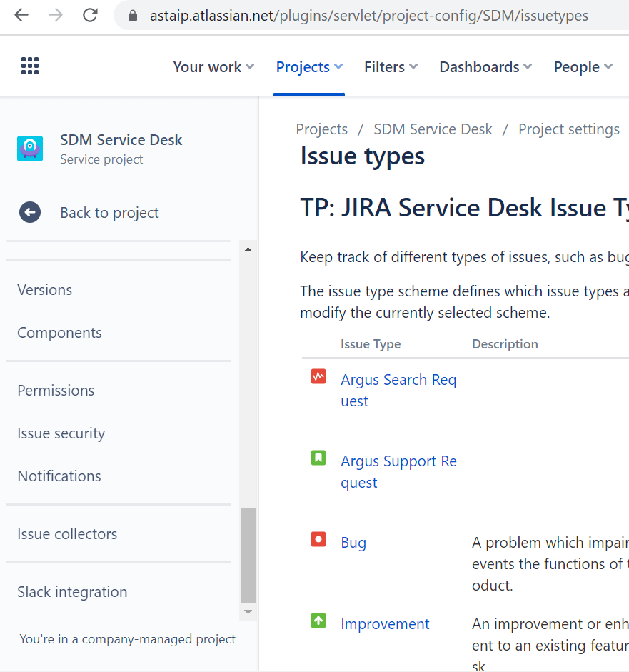The height and width of the screenshot is (672, 629).
Task: Click the Issue Type column header
Action: click(x=371, y=344)
